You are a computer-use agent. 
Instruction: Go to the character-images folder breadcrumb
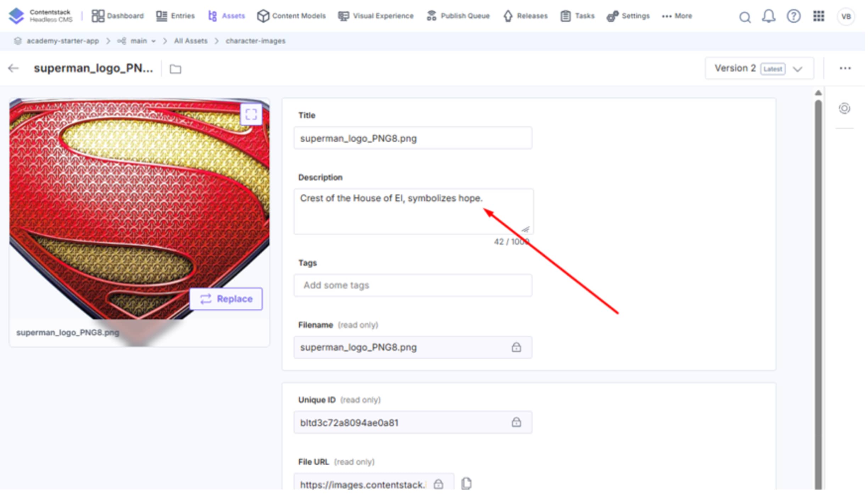pos(256,41)
